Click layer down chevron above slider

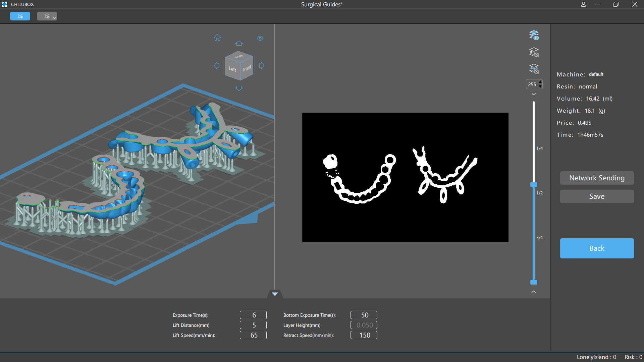tap(534, 94)
